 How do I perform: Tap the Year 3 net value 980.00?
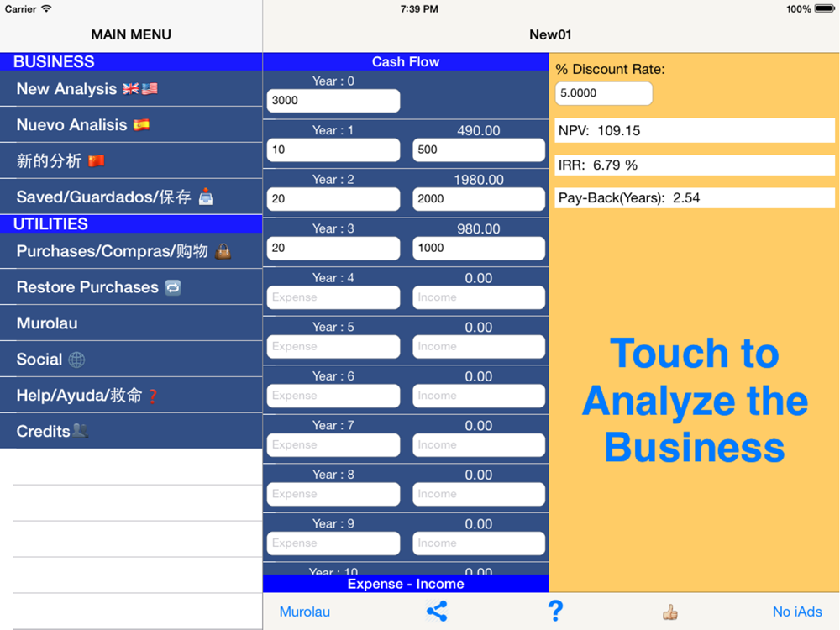tap(479, 228)
